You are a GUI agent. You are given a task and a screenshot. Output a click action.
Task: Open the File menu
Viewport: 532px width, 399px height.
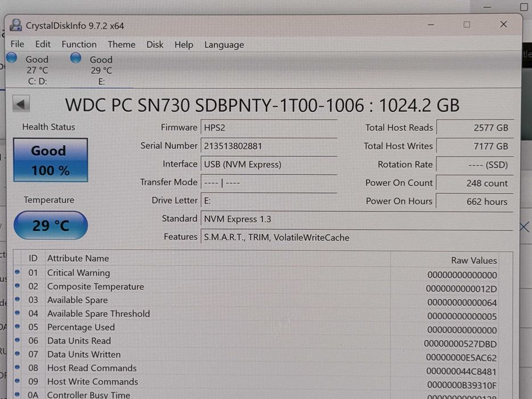[17, 44]
